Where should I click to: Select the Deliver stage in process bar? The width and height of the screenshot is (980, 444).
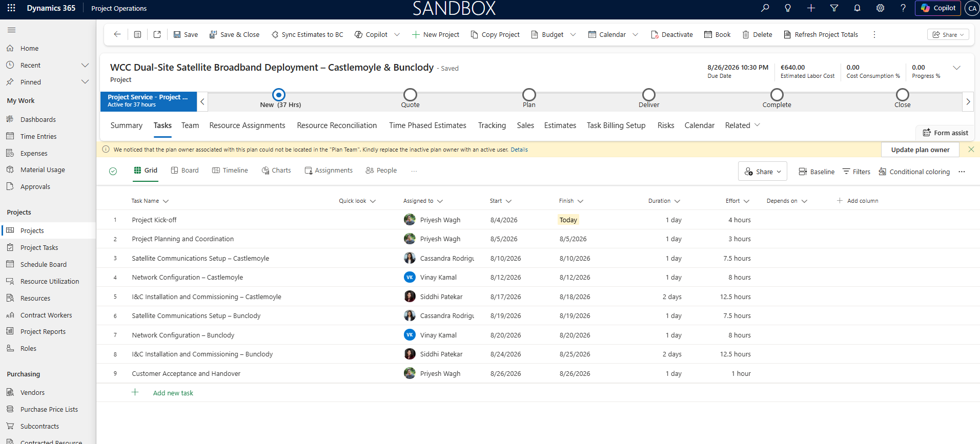649,95
